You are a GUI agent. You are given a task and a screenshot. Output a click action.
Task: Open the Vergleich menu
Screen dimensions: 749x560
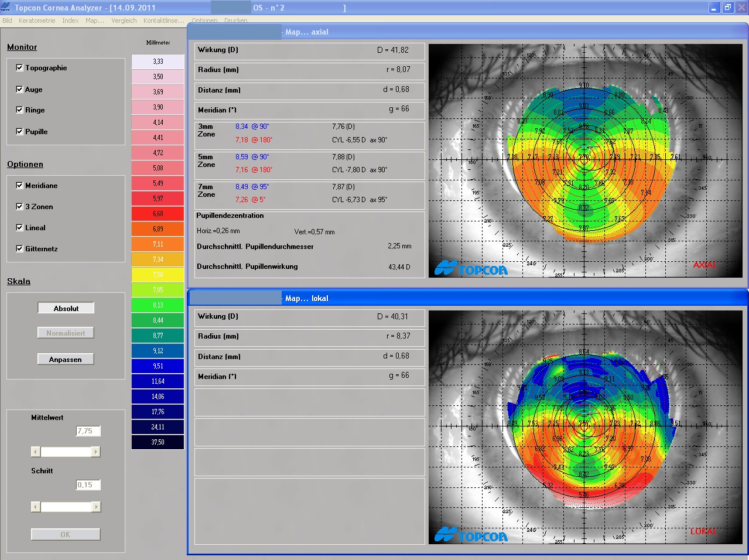coord(124,21)
